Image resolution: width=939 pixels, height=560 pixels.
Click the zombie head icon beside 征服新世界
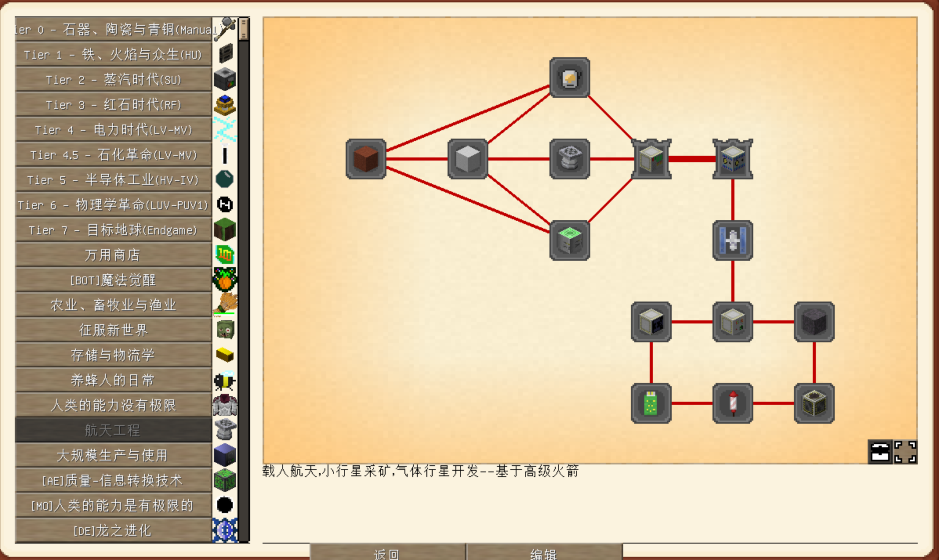pos(225,330)
